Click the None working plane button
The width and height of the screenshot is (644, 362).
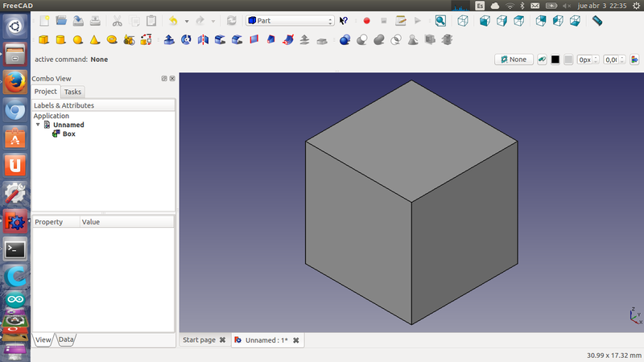click(x=513, y=60)
